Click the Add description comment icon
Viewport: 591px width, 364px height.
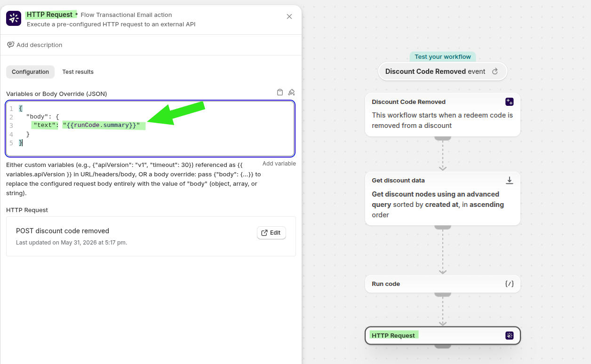10,45
